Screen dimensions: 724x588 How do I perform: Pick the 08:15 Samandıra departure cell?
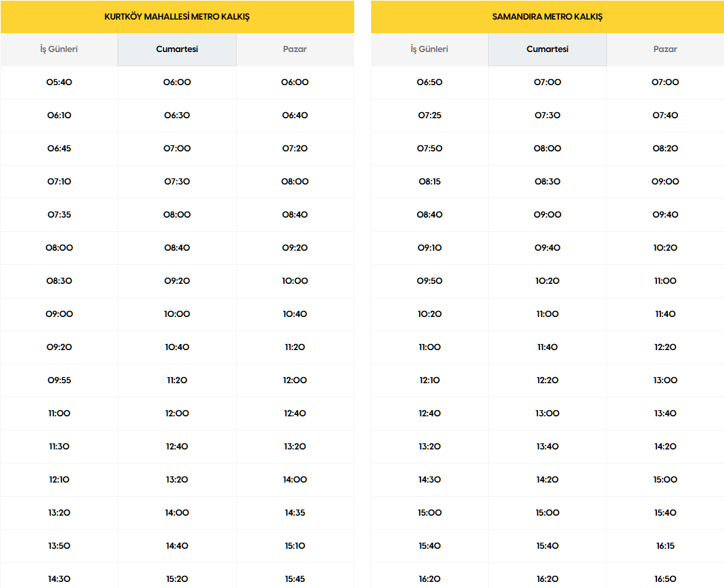click(430, 182)
